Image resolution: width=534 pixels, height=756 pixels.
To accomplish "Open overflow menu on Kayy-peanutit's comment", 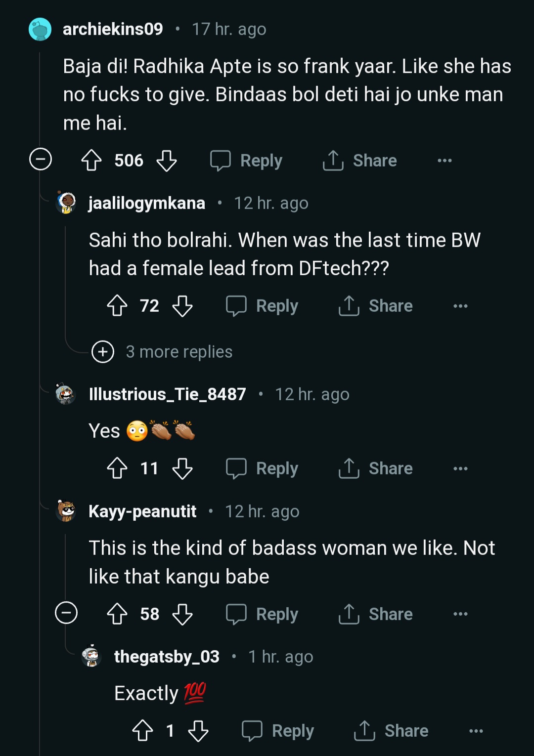I will [460, 614].
